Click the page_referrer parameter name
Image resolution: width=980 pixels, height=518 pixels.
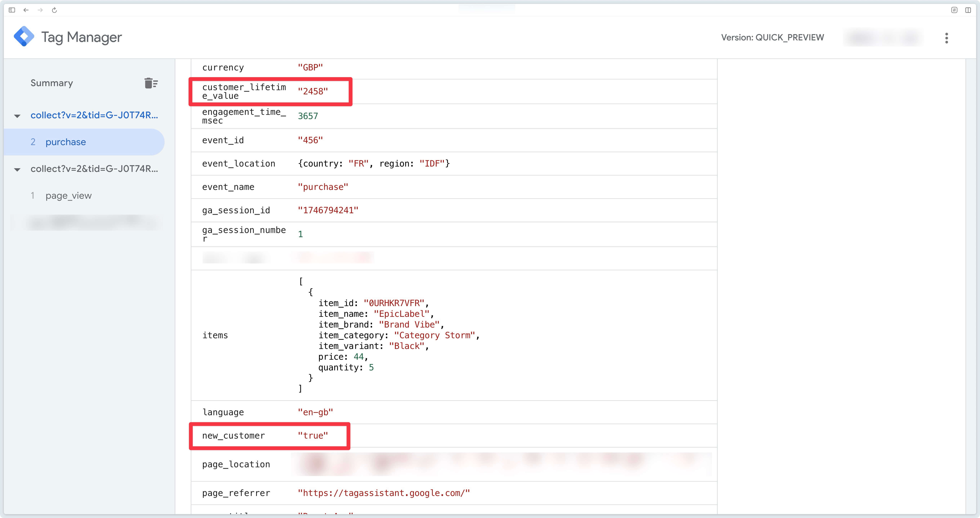236,493
